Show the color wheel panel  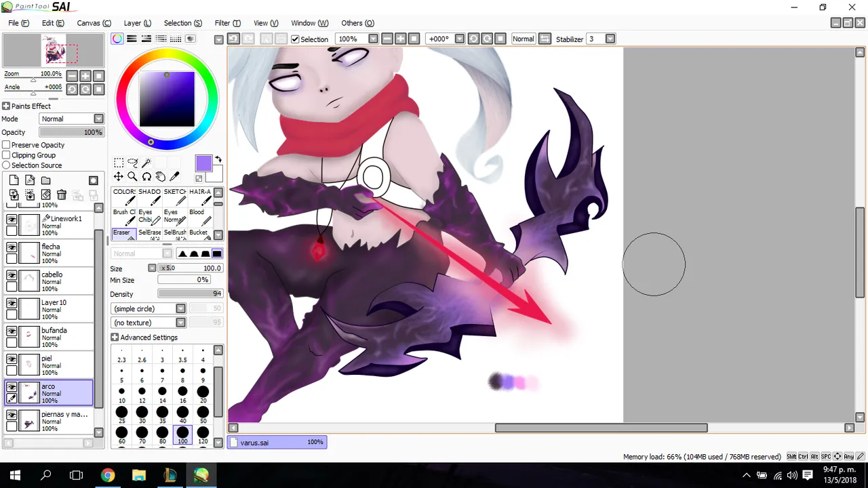pos(117,39)
